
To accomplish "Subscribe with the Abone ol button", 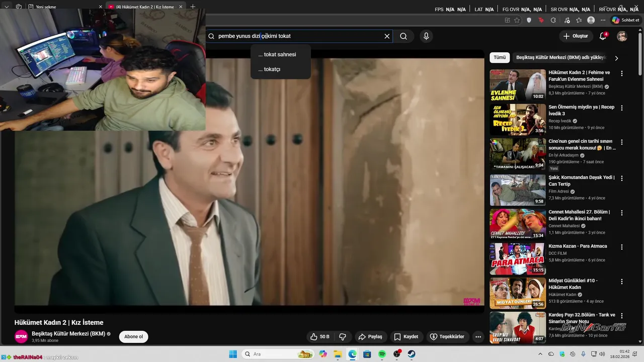I will [133, 337].
